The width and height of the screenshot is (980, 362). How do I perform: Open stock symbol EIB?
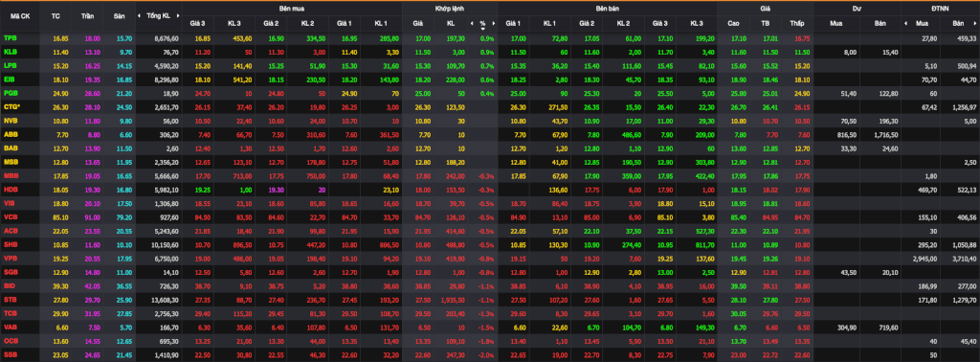click(10, 79)
